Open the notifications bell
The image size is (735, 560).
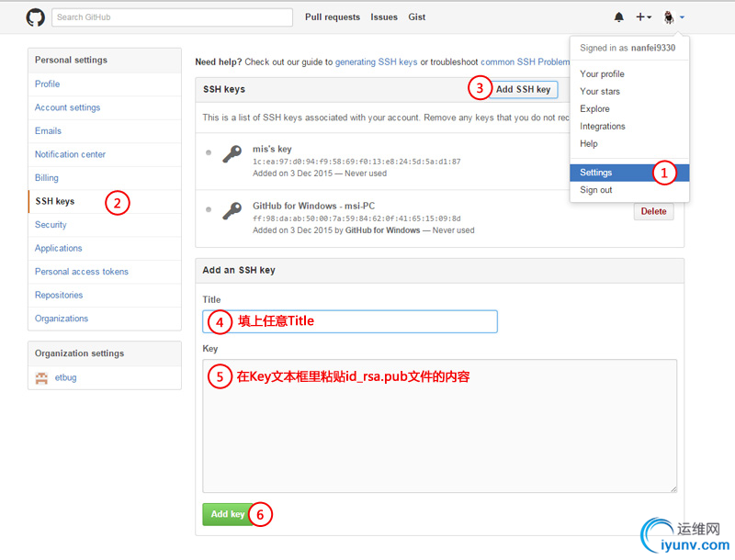pyautogui.click(x=618, y=17)
